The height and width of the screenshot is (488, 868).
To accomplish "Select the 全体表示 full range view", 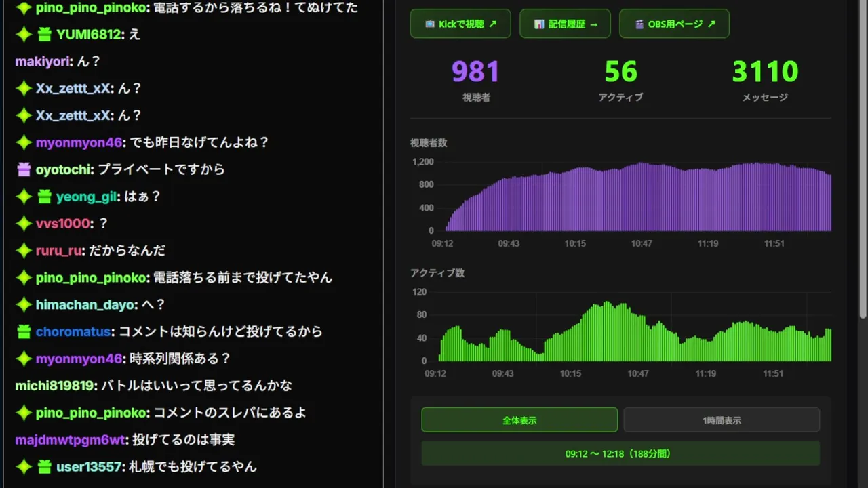I will 519,420.
